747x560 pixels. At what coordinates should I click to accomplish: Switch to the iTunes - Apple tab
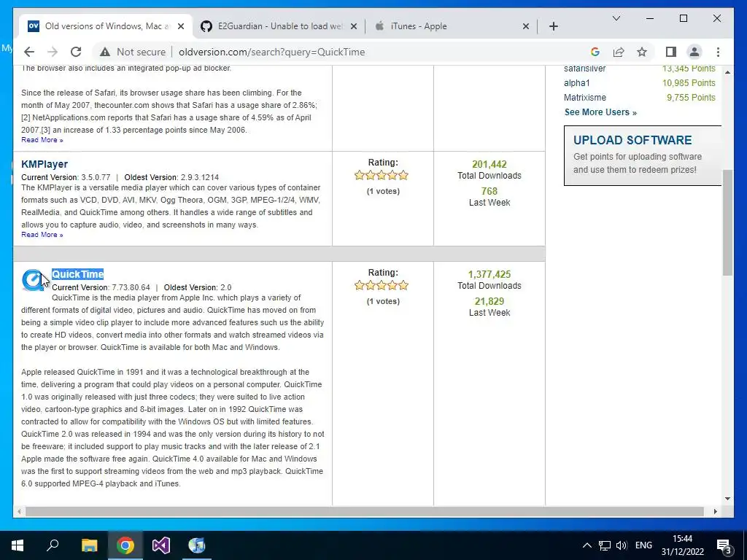[451, 26]
